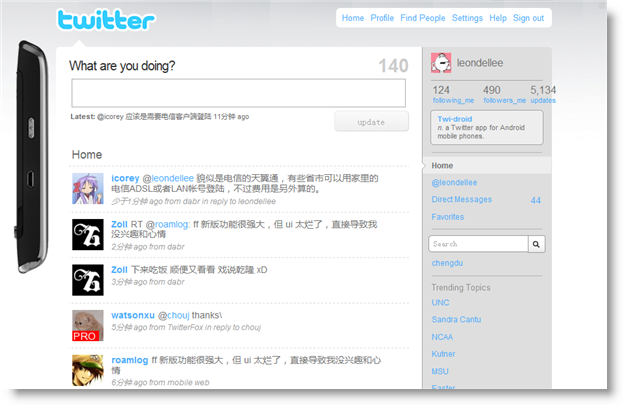Open the watsonxu username link
623x405 pixels.
(133, 315)
